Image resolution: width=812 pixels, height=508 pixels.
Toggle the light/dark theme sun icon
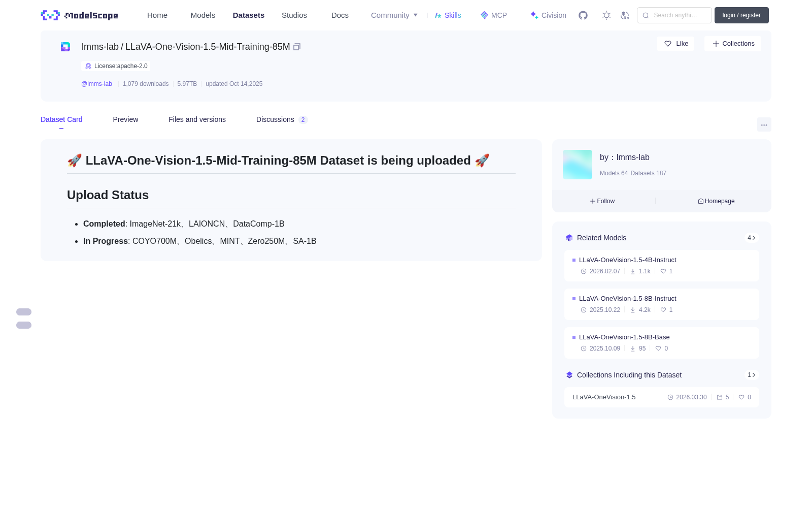pos(606,15)
